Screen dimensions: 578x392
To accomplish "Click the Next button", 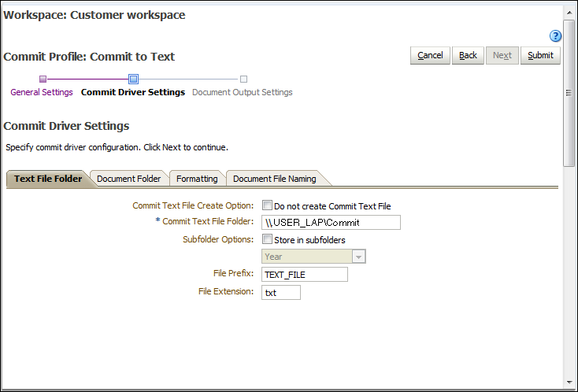I will click(502, 55).
